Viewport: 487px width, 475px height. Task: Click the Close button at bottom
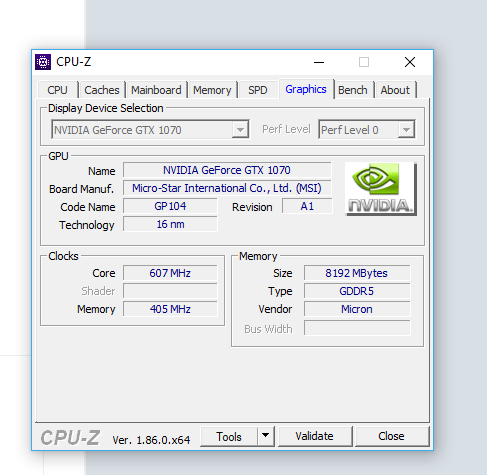click(x=391, y=436)
